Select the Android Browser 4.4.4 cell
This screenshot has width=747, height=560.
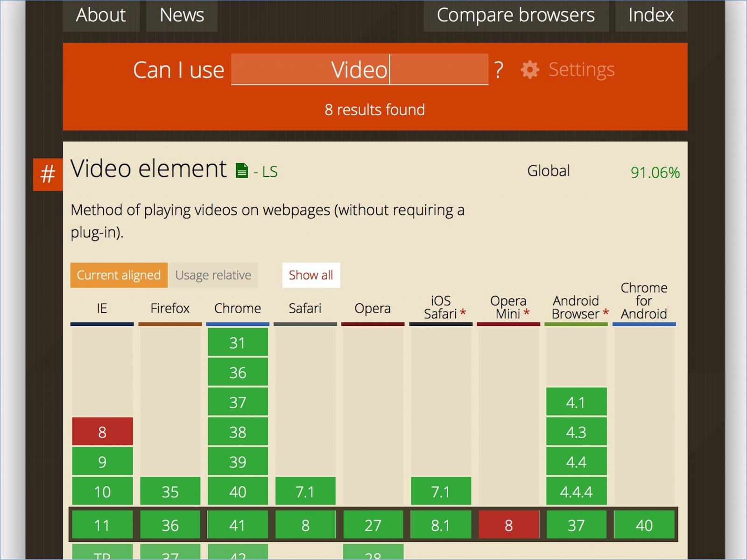[x=576, y=491]
